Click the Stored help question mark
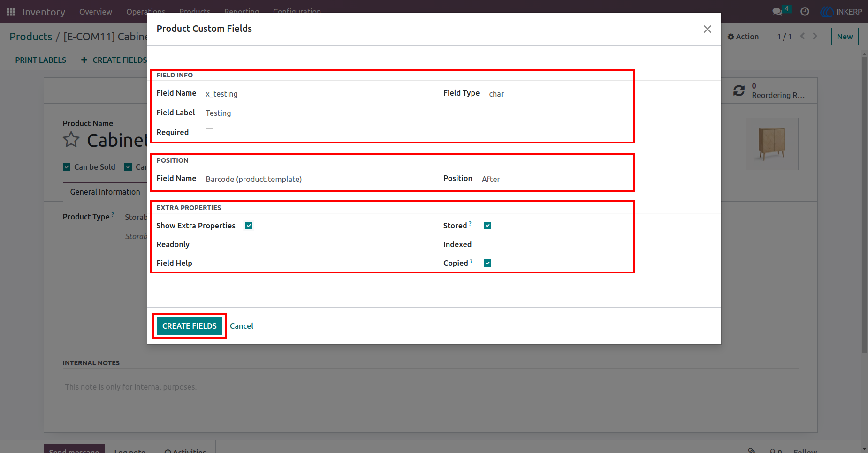Screen dimensions: 868x453 click(x=470, y=223)
